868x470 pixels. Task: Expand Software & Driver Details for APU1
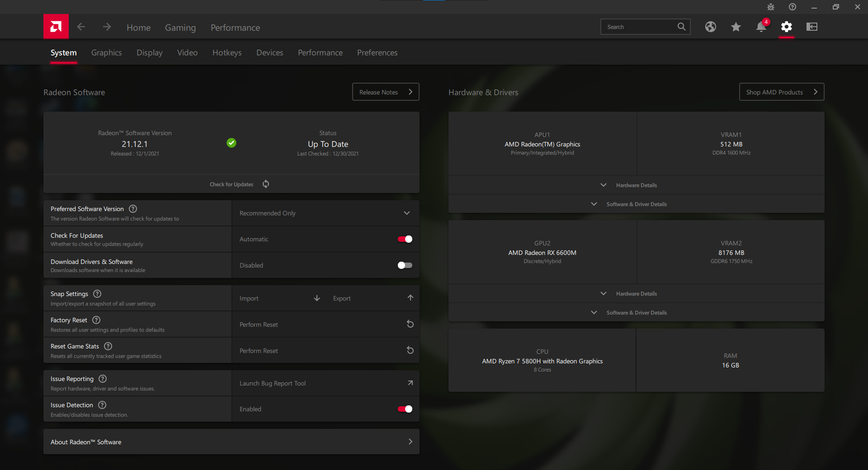pos(637,204)
